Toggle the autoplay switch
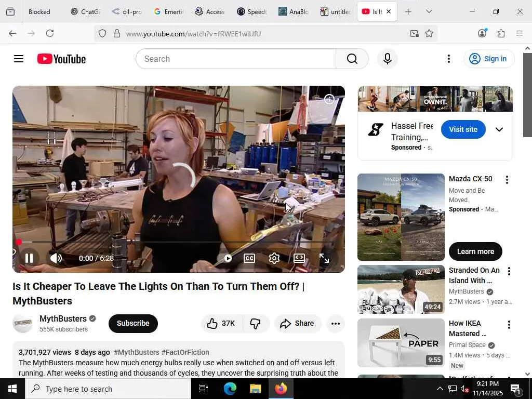 point(228,258)
